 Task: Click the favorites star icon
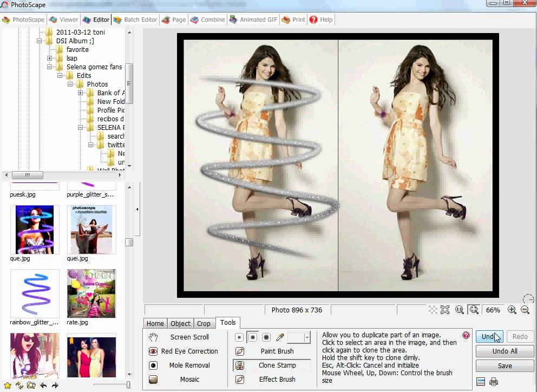pos(8,386)
